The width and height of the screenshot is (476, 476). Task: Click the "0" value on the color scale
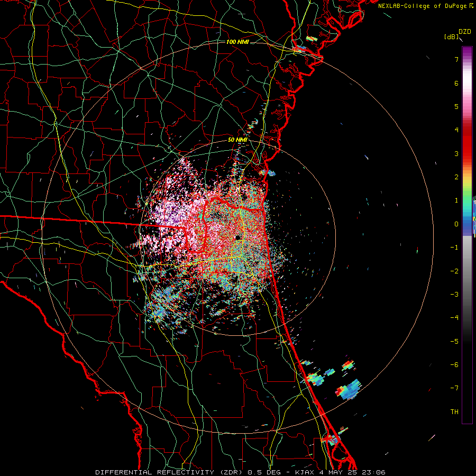(456, 224)
